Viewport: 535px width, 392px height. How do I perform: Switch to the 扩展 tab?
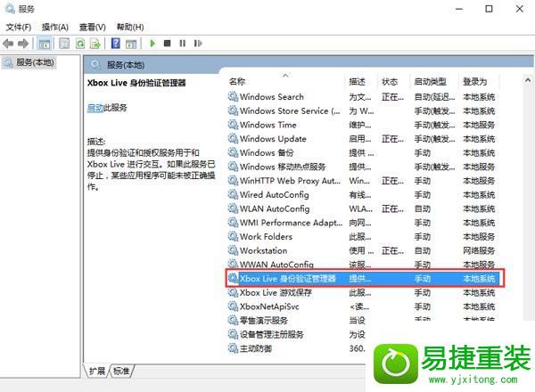97,371
